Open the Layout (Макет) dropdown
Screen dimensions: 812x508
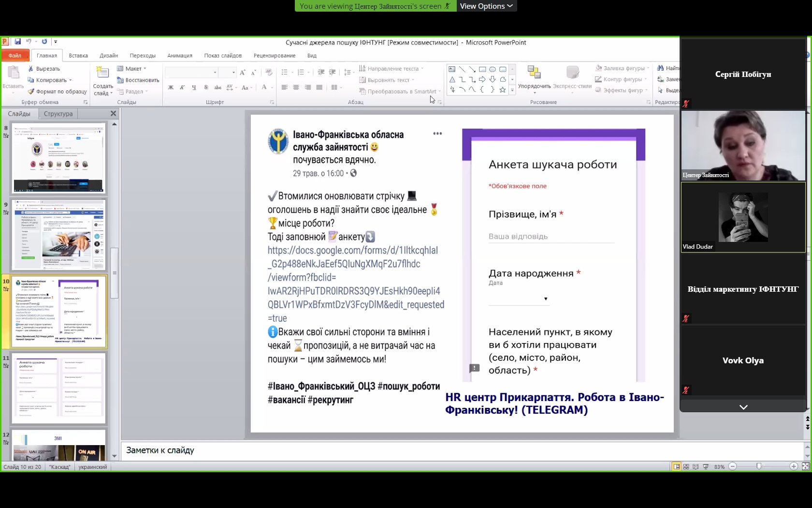pyautogui.click(x=132, y=69)
